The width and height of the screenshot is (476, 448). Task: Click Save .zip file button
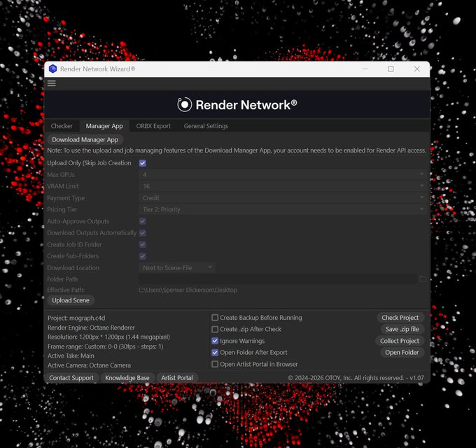[x=402, y=329]
